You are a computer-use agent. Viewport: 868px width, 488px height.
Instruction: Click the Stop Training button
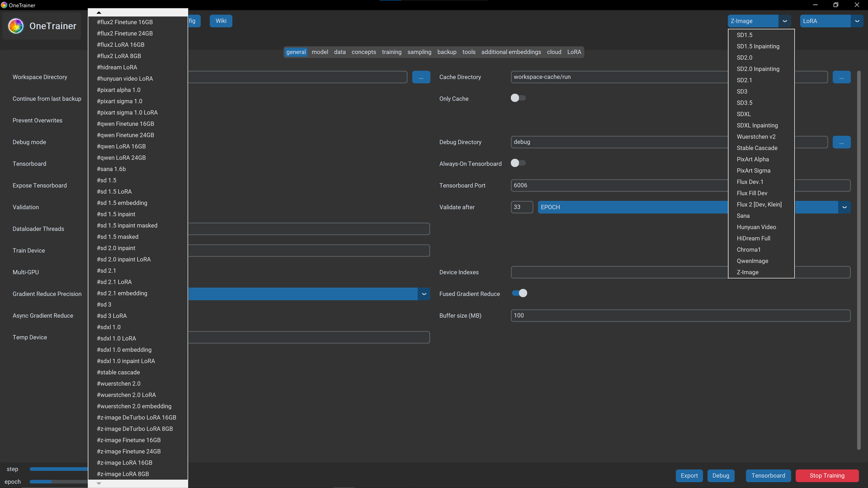click(x=827, y=475)
